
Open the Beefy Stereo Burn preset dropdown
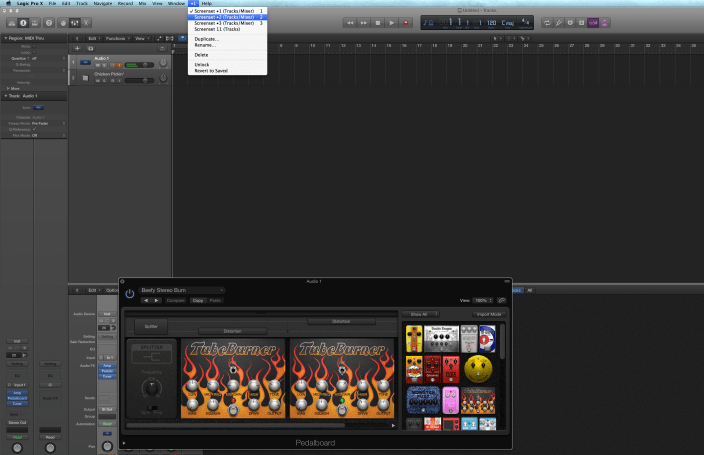[x=182, y=290]
